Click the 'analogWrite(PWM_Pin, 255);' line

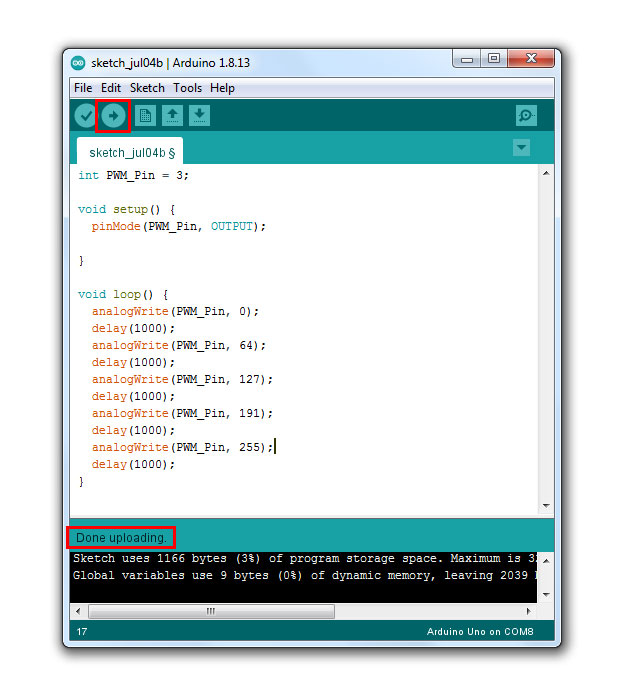point(182,447)
